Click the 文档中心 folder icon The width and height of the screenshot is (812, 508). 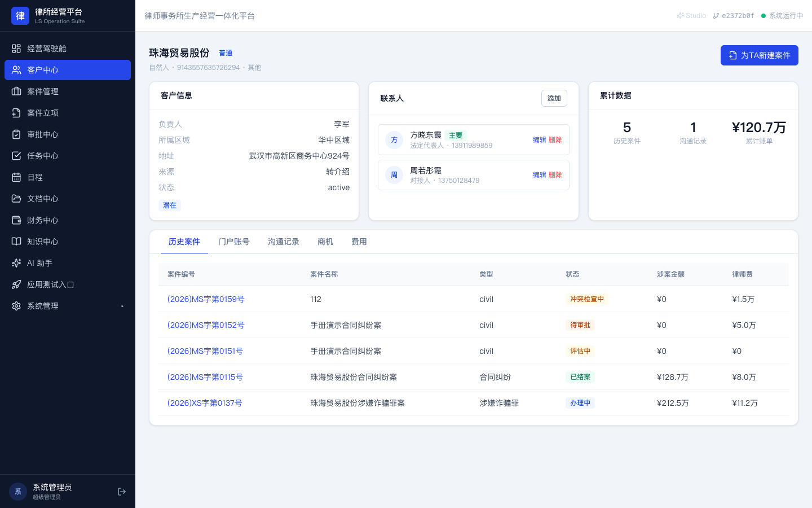point(16,199)
